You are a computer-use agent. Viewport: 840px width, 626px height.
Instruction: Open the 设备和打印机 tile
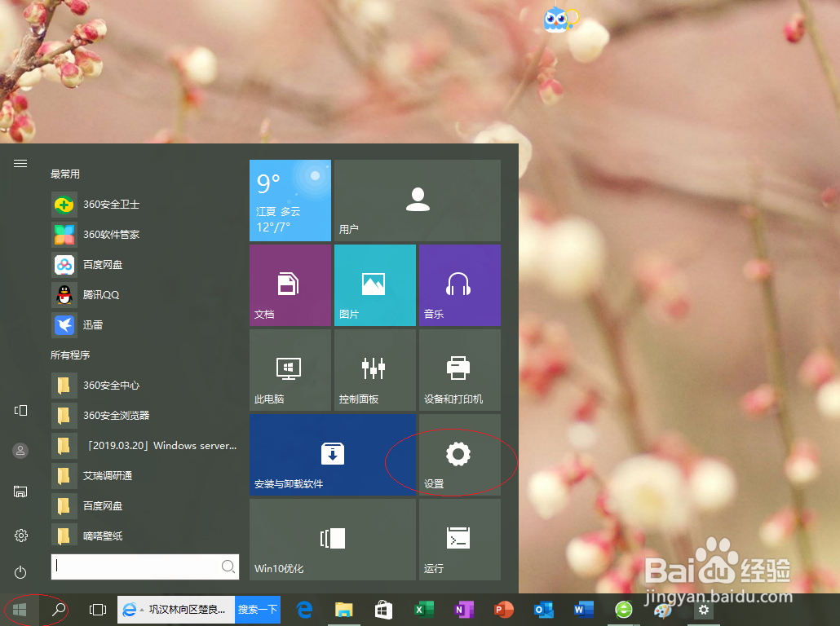(460, 370)
